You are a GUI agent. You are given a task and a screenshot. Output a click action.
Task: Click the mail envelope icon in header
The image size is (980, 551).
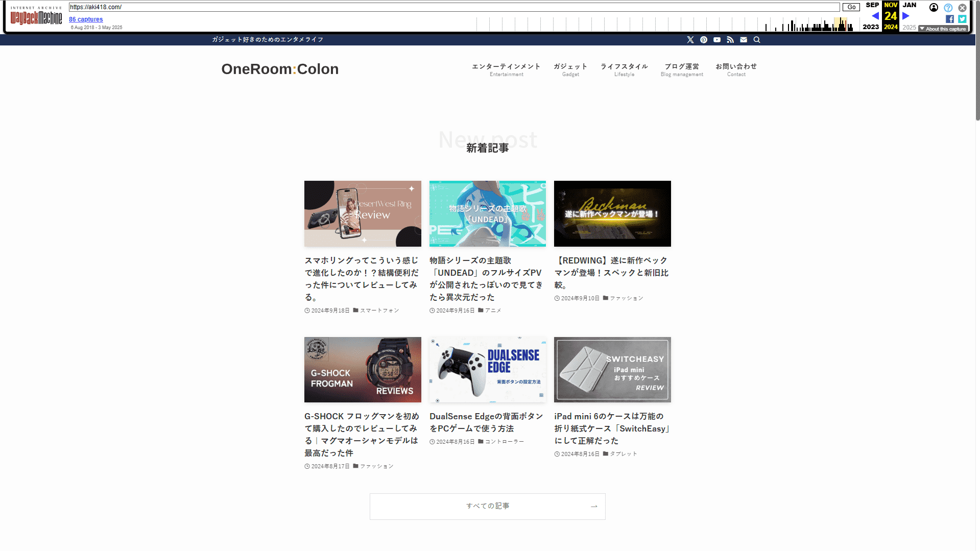[x=744, y=40]
